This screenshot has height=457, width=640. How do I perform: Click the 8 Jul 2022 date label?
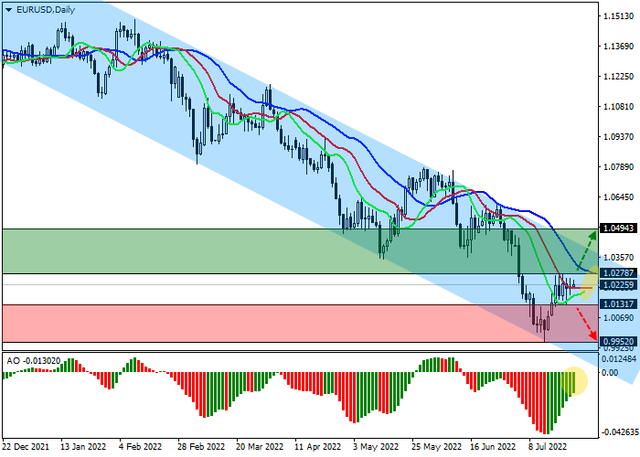[x=547, y=447]
